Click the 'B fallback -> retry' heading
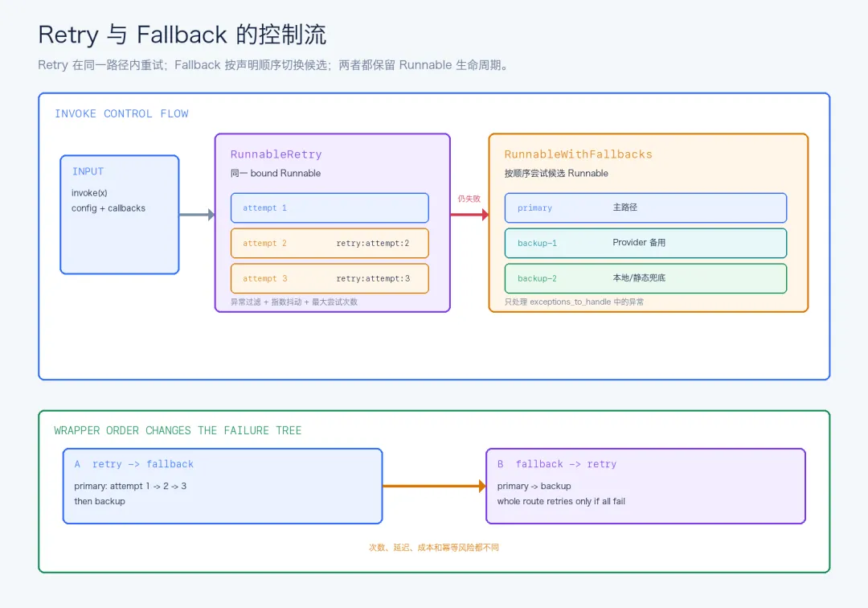Image resolution: width=868 pixels, height=608 pixels. pyautogui.click(x=557, y=464)
